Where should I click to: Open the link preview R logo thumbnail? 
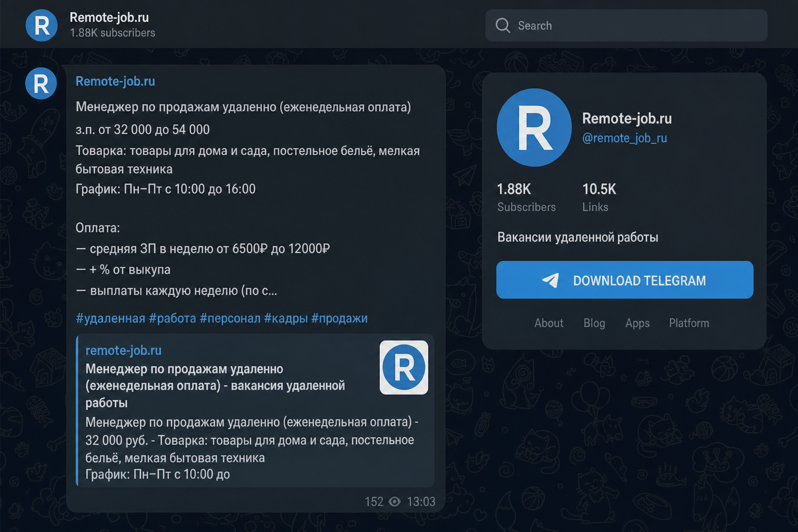tap(404, 367)
